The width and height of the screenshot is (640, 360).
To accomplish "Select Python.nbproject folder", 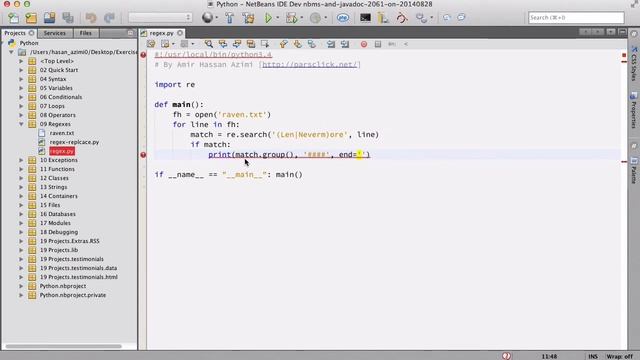I will [x=62, y=286].
